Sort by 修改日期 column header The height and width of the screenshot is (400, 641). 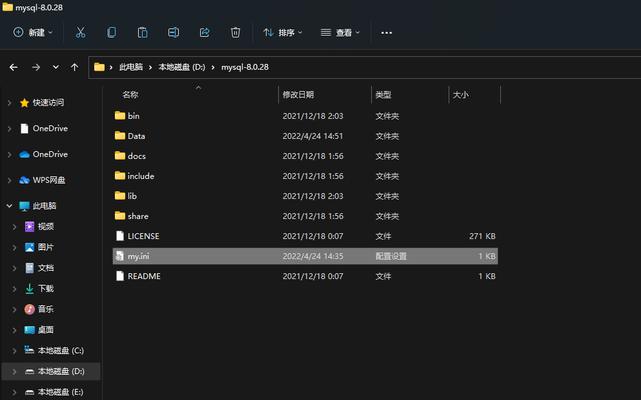click(298, 95)
